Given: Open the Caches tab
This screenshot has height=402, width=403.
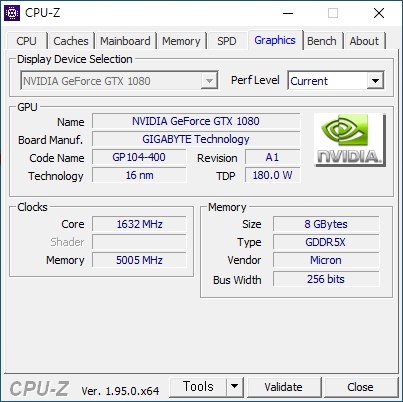Looking at the screenshot, I should pyautogui.click(x=71, y=41).
